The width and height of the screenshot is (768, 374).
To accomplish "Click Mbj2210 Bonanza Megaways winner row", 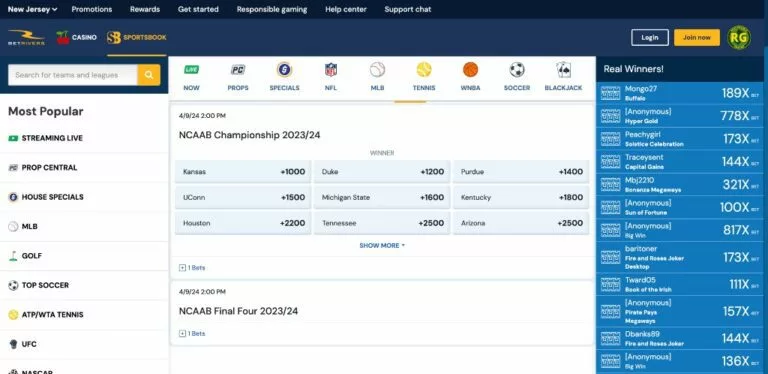I will [x=679, y=185].
